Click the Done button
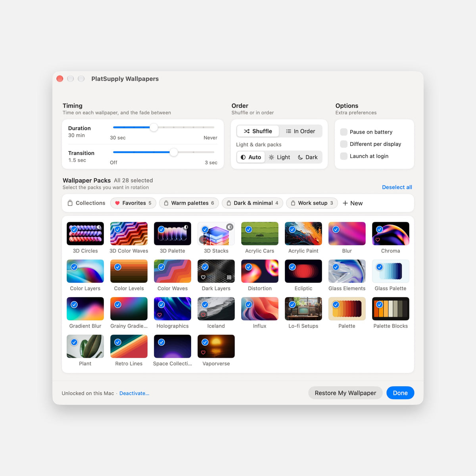Viewport: 476px width, 476px height. [x=400, y=393]
